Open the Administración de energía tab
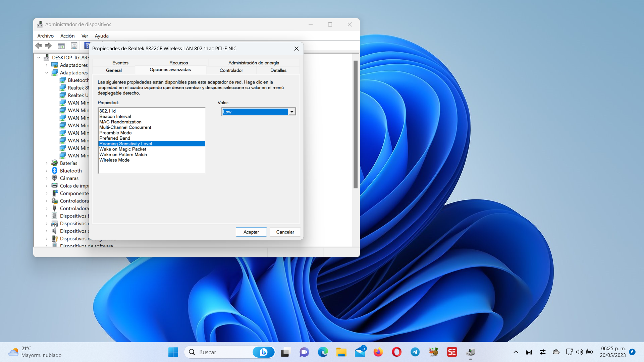 click(254, 63)
